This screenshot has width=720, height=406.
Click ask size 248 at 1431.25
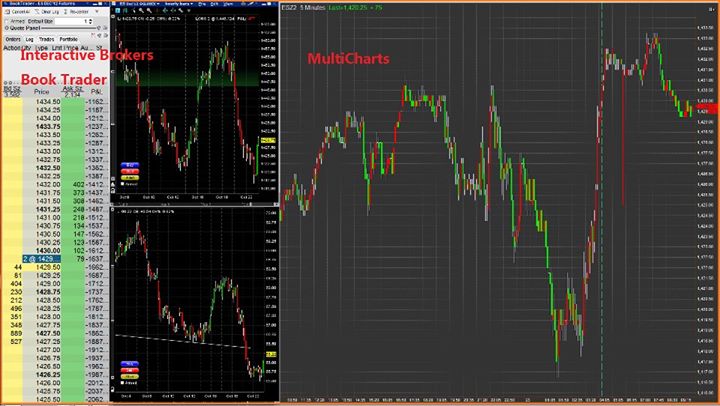(x=79, y=209)
